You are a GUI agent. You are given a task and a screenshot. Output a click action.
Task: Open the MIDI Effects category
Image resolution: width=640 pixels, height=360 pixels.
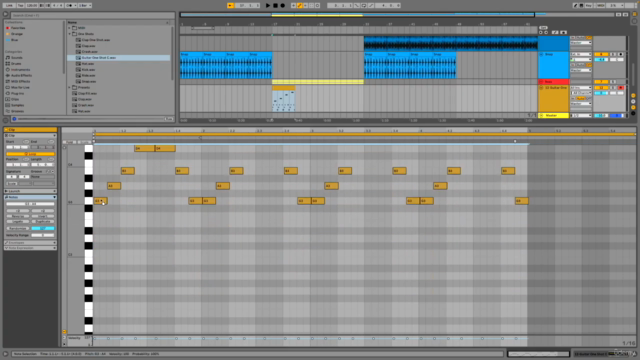(x=20, y=82)
